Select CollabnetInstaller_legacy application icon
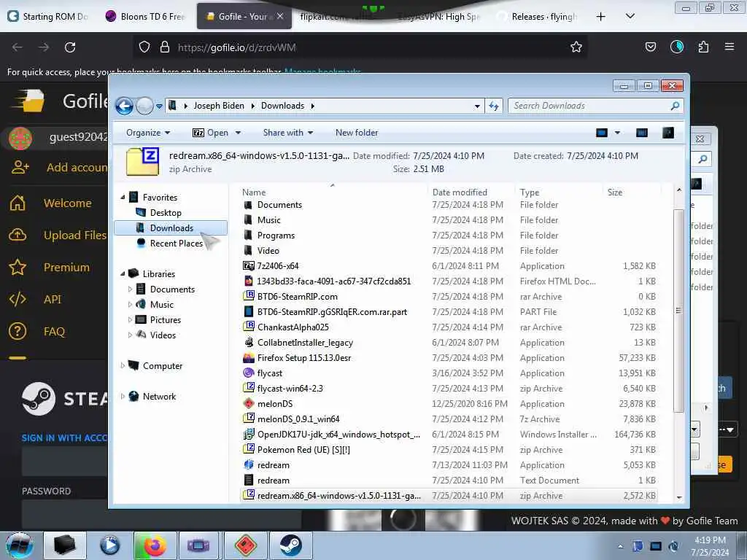Viewport: 747px width, 560px height. coord(248,343)
